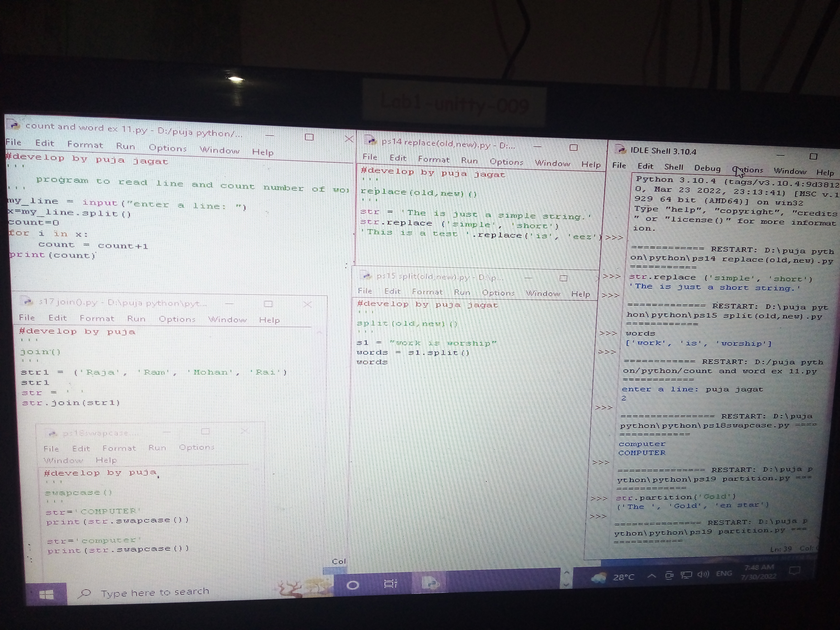Open Shell menu in IDLE Shell
Image resolution: width=840 pixels, height=630 pixels.
click(x=673, y=167)
